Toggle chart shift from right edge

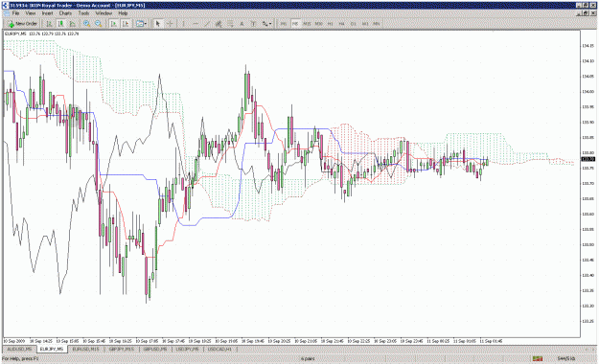(x=126, y=24)
